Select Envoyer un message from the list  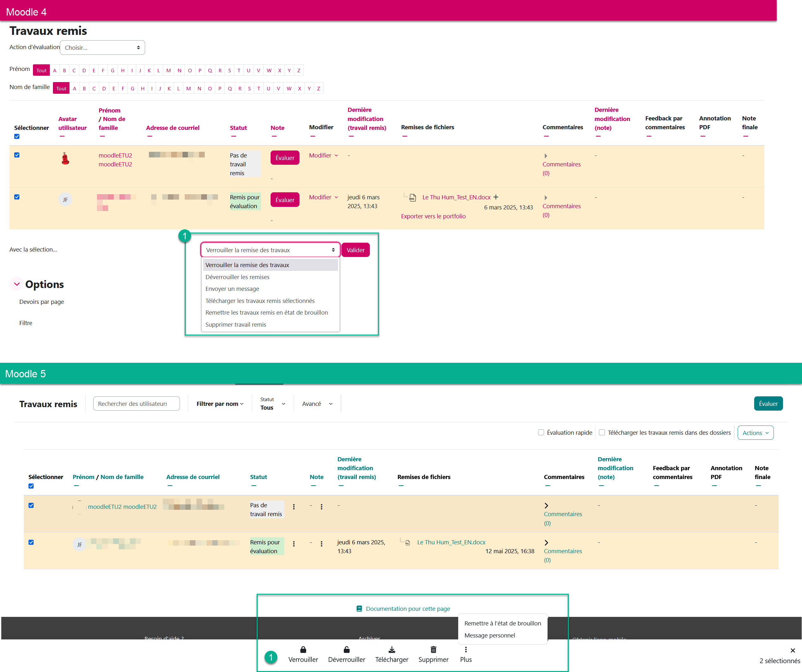(232, 289)
